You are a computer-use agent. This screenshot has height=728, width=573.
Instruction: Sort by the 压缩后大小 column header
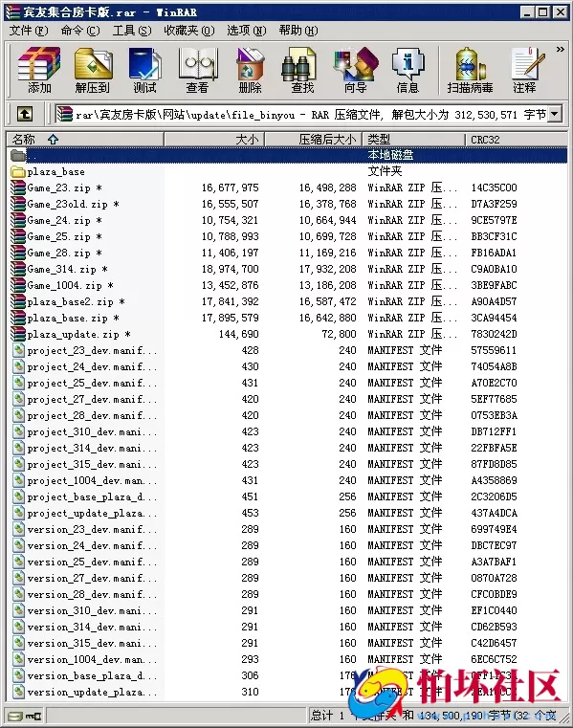[313, 140]
